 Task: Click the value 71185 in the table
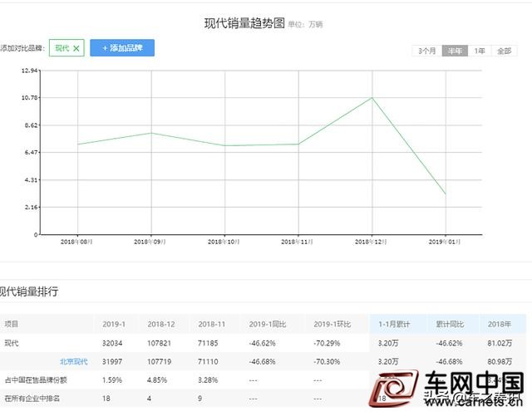[x=208, y=343]
